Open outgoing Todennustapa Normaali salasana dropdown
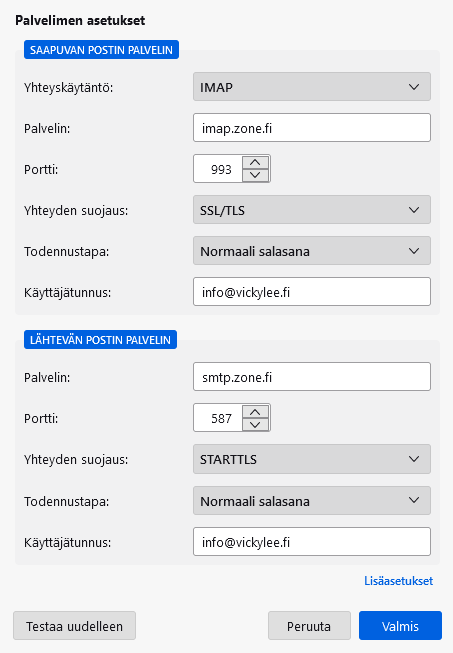The height and width of the screenshot is (653, 453). (311, 501)
